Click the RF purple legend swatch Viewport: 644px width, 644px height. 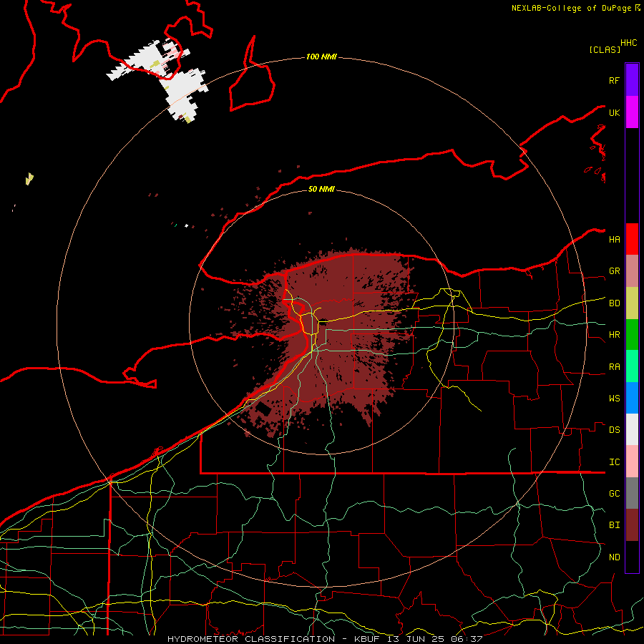coord(632,80)
